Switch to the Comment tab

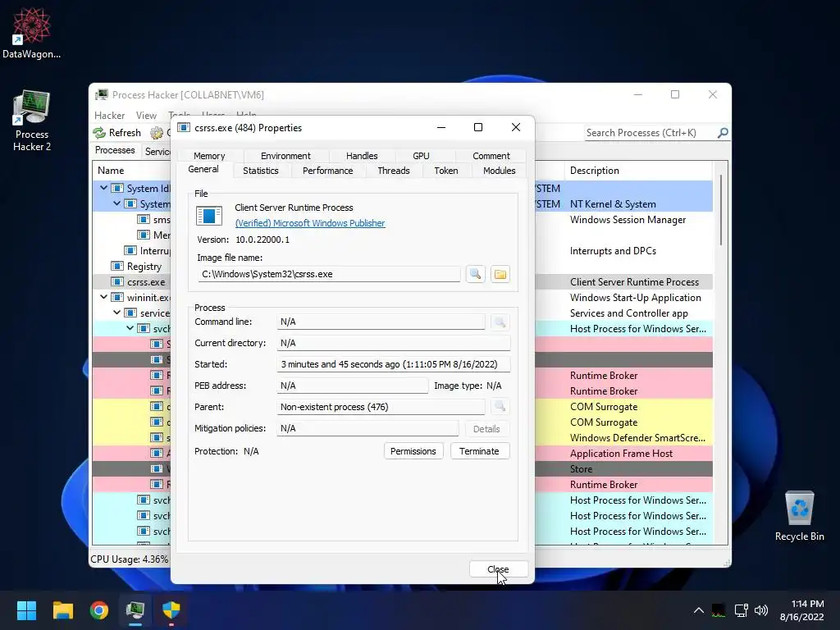[491, 156]
